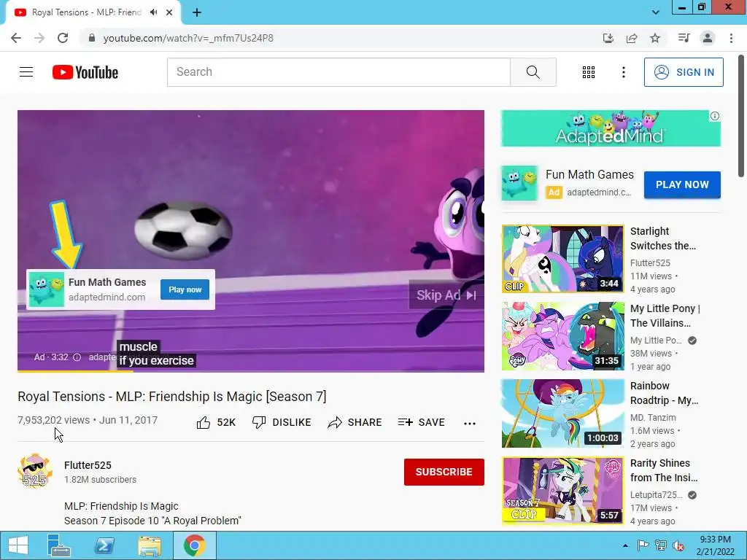747x560 pixels.
Task: Open MD. Tanzim channel name
Action: coord(653,418)
